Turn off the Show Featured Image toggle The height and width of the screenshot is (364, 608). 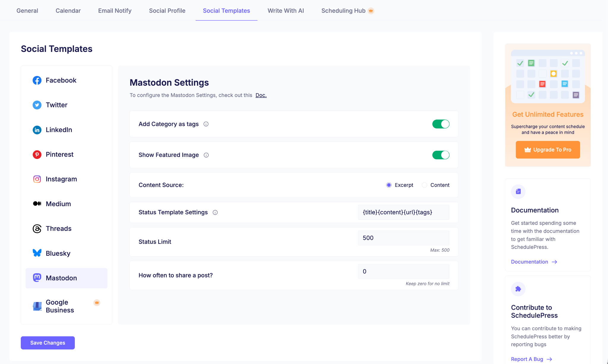(441, 155)
